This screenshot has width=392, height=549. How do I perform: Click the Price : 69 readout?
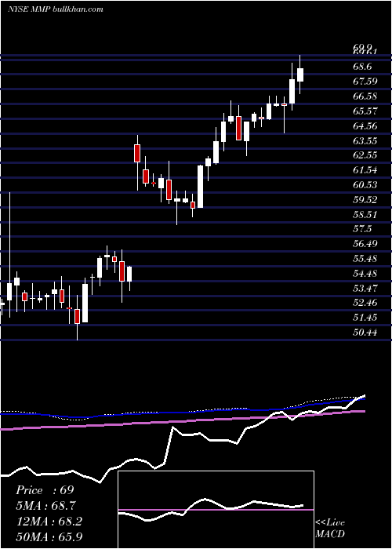(x=45, y=490)
